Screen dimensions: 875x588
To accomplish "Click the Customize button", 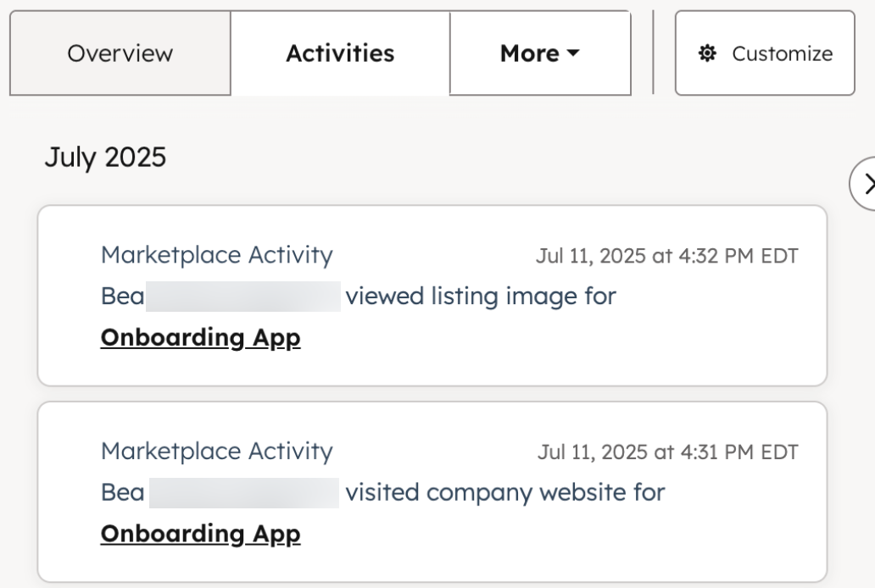I will (x=765, y=53).
